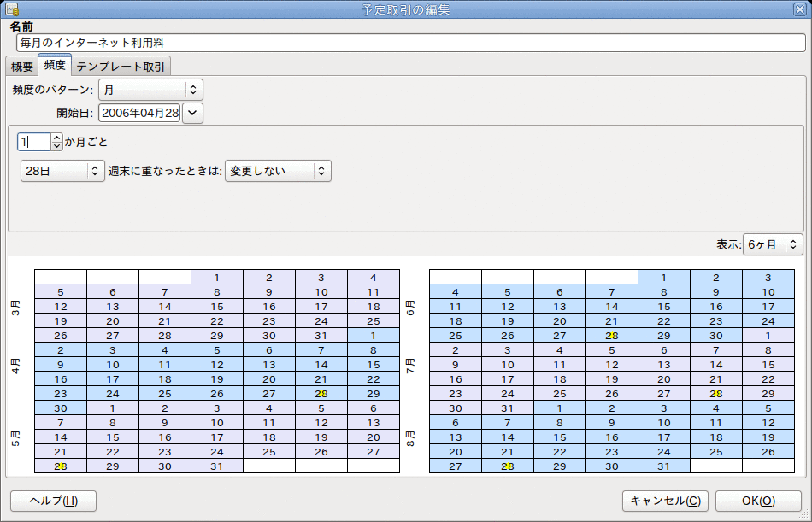The height and width of the screenshot is (522, 812).
Task: Click day 31 in the 3月 calendar
Action: 321,336
